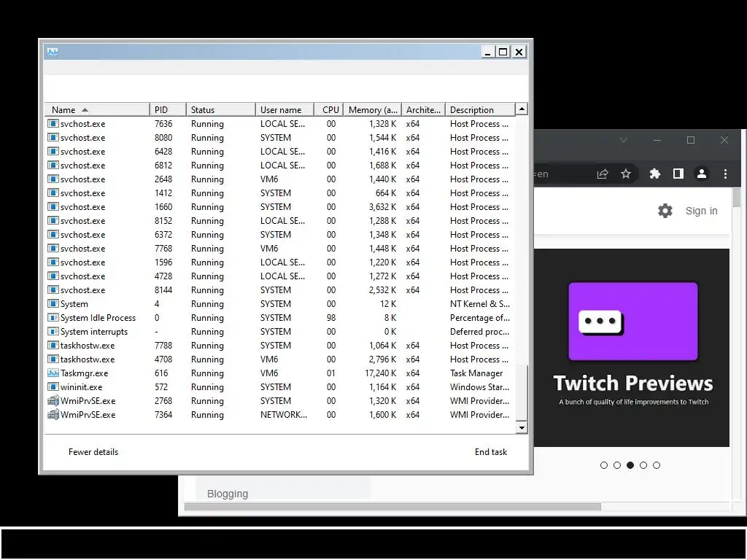Select fourth carousel dot
The height and width of the screenshot is (560, 747).
tap(643, 465)
